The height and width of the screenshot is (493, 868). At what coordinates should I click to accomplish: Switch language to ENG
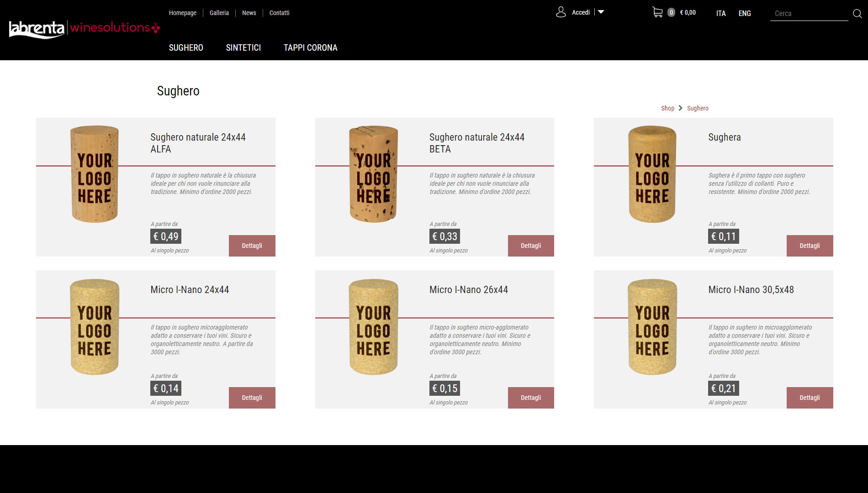click(744, 13)
